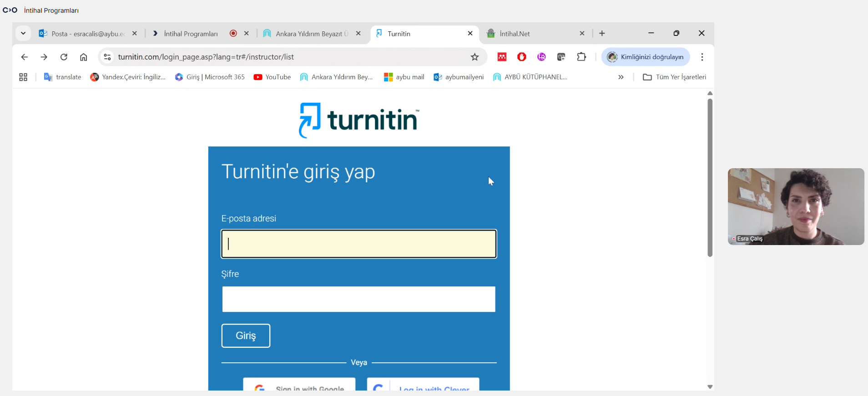This screenshot has height=396, width=868.
Task: Close the Turnitin tab
Action: [x=470, y=33]
